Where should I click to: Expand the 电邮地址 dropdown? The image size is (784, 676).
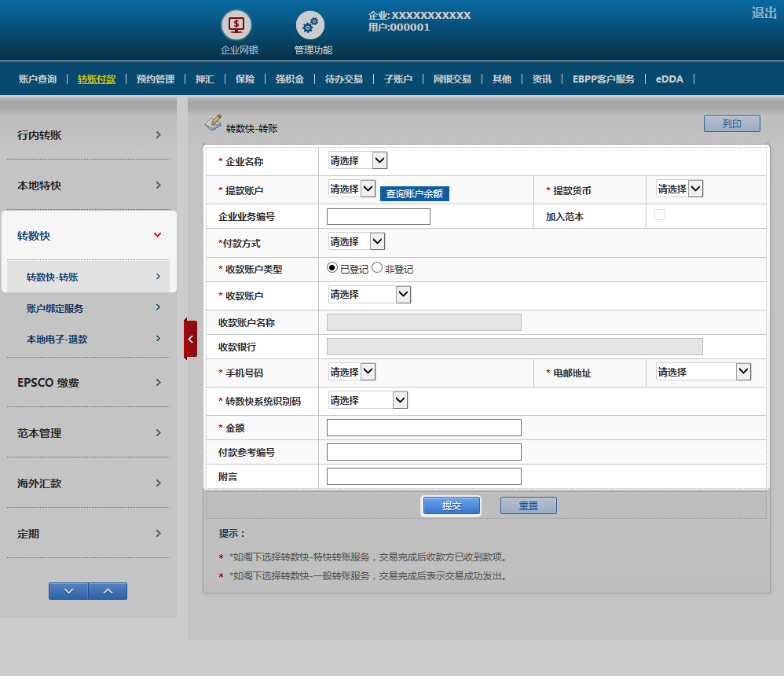tap(704, 372)
